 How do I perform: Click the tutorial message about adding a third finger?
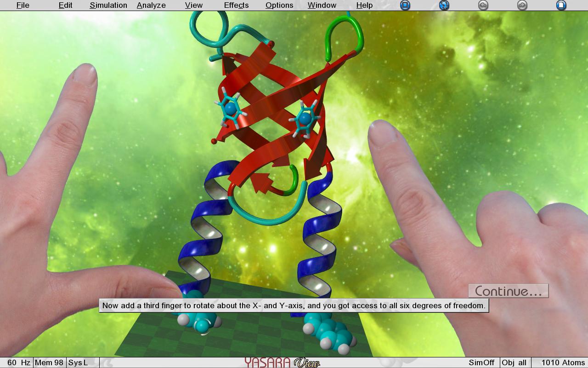tap(294, 305)
